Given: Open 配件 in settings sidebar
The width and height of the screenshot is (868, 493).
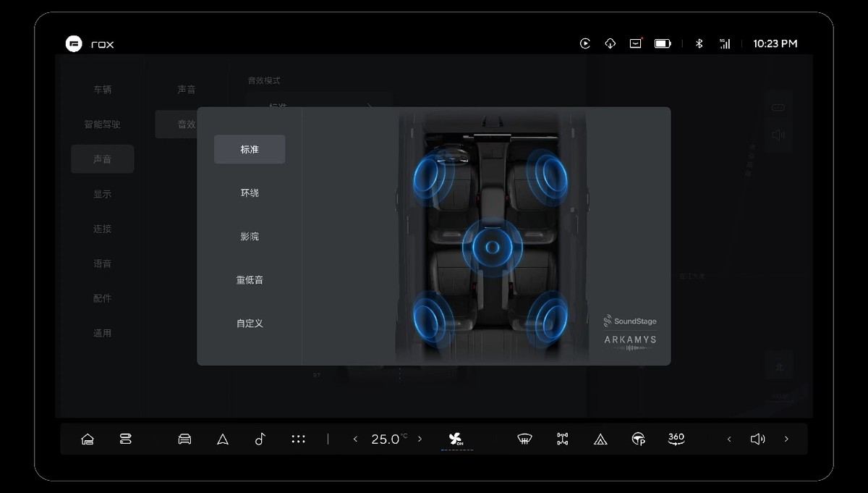Looking at the screenshot, I should click(102, 298).
